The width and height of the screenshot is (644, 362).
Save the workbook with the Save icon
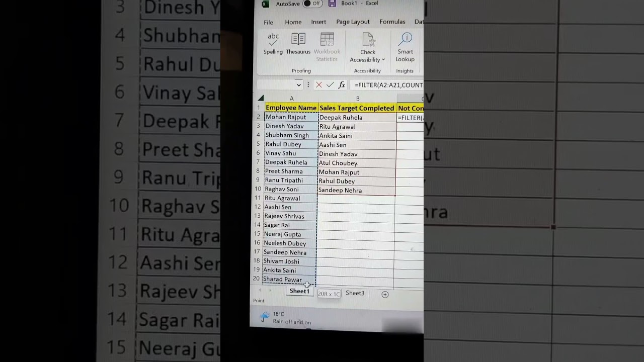332,4
